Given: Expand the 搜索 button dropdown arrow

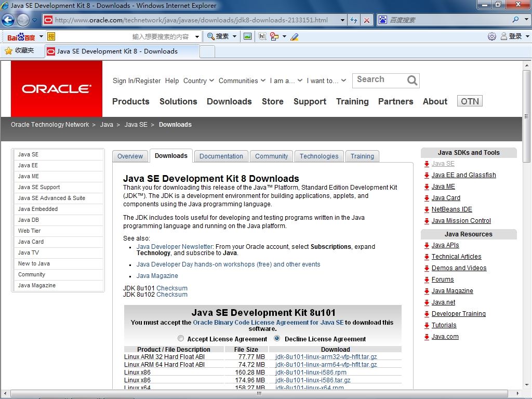Looking at the screenshot, I should (234, 36).
